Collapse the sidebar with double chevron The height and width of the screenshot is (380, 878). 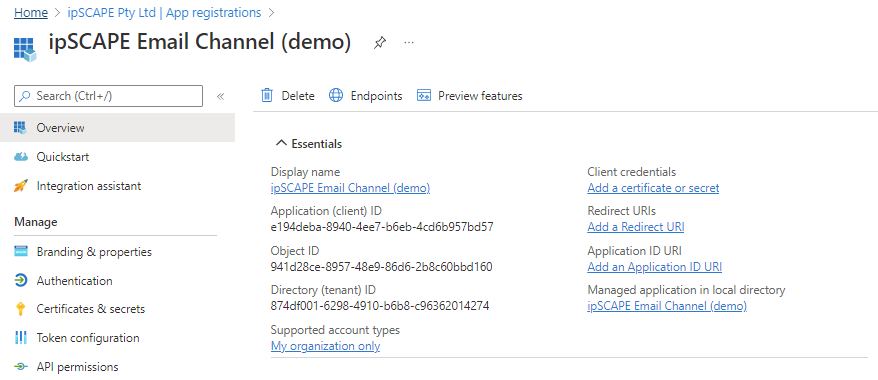tap(221, 96)
